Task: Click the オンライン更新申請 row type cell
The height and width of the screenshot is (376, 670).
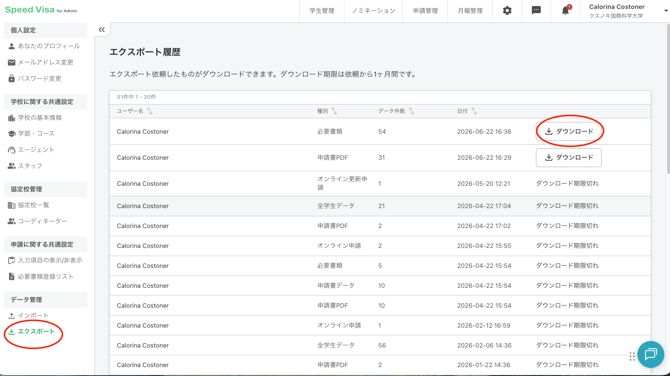Action: tap(342, 183)
